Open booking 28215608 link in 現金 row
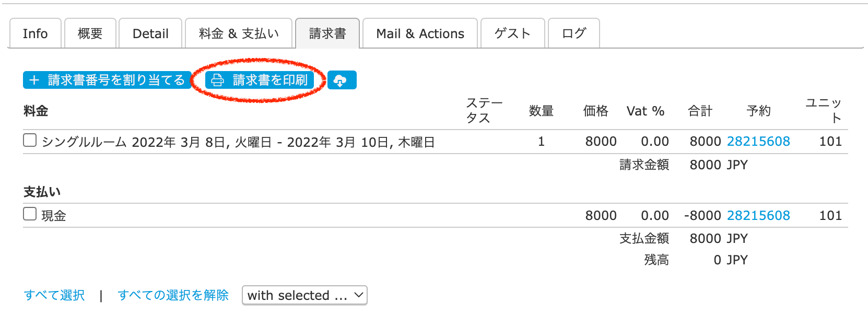The height and width of the screenshot is (326, 868). click(758, 216)
